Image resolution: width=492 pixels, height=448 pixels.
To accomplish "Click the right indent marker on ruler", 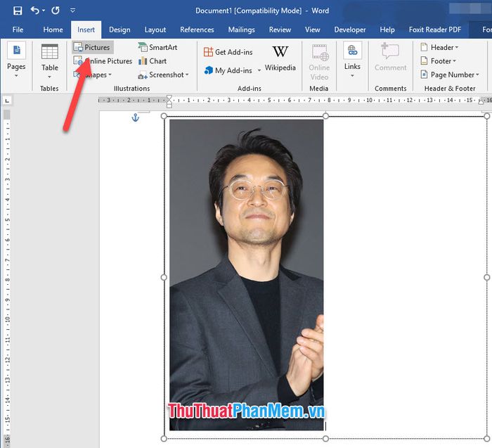I will [x=481, y=102].
